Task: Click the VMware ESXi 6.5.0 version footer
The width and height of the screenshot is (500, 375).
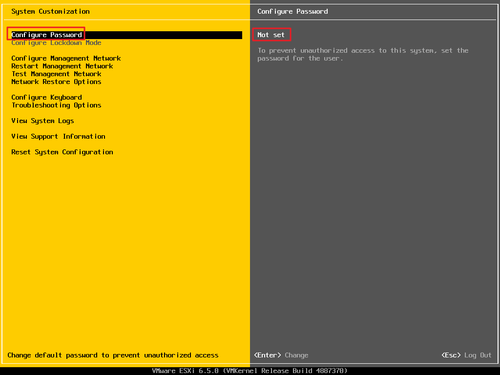Action: point(250,371)
